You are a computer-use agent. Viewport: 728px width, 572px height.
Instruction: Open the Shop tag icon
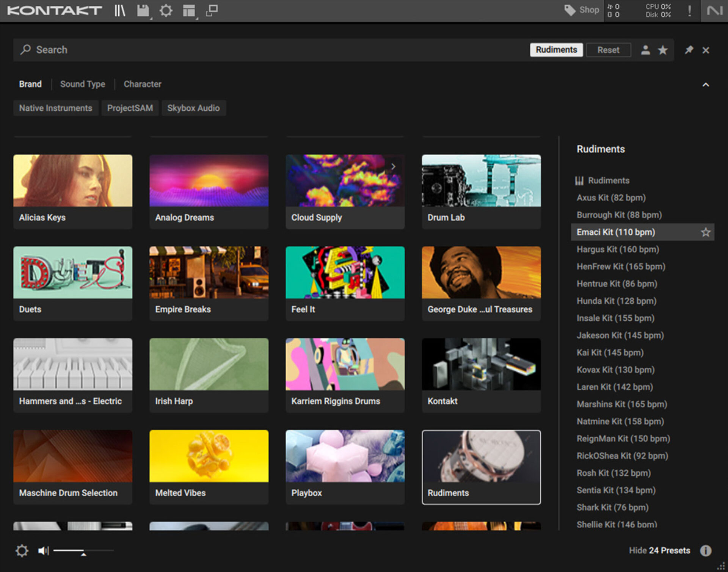[x=570, y=10]
